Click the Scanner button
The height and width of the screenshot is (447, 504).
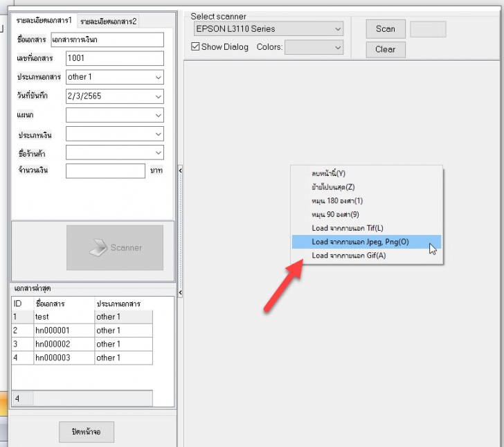point(115,247)
